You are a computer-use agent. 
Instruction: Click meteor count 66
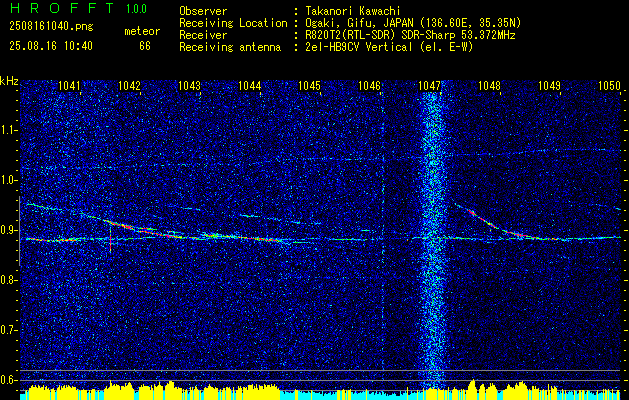(x=145, y=46)
